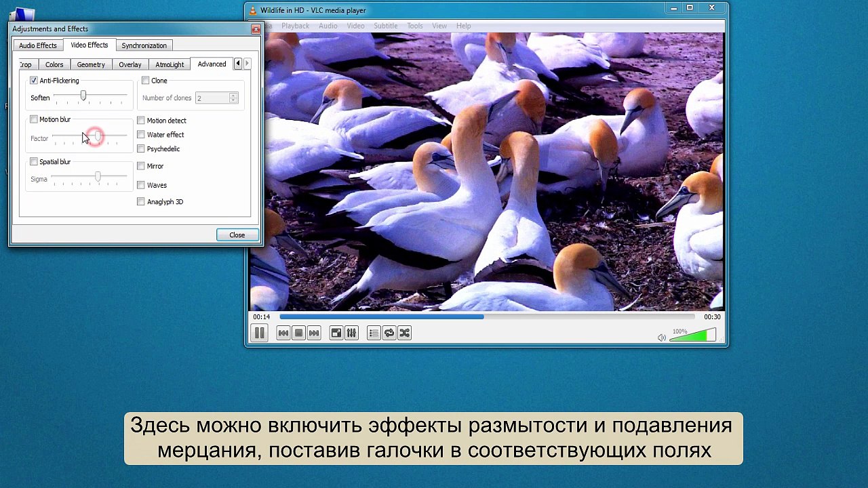The image size is (868, 488).
Task: Open the Colors sub-tab
Action: click(54, 64)
